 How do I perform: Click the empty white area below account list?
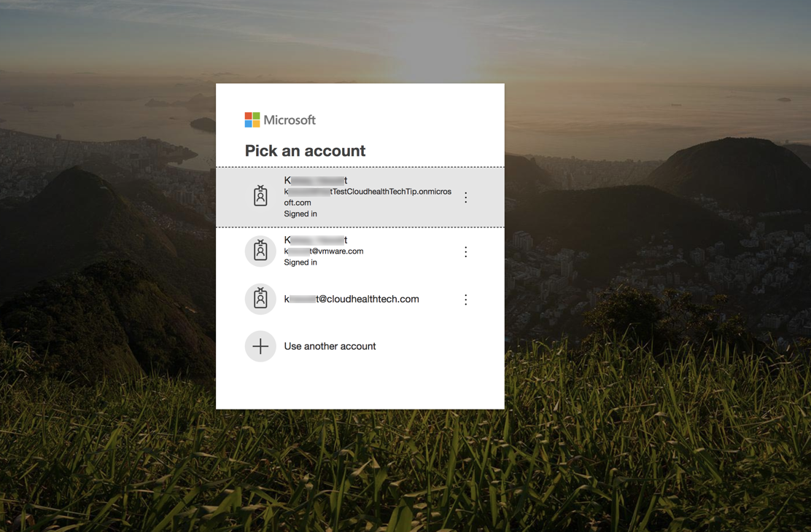pos(360,386)
